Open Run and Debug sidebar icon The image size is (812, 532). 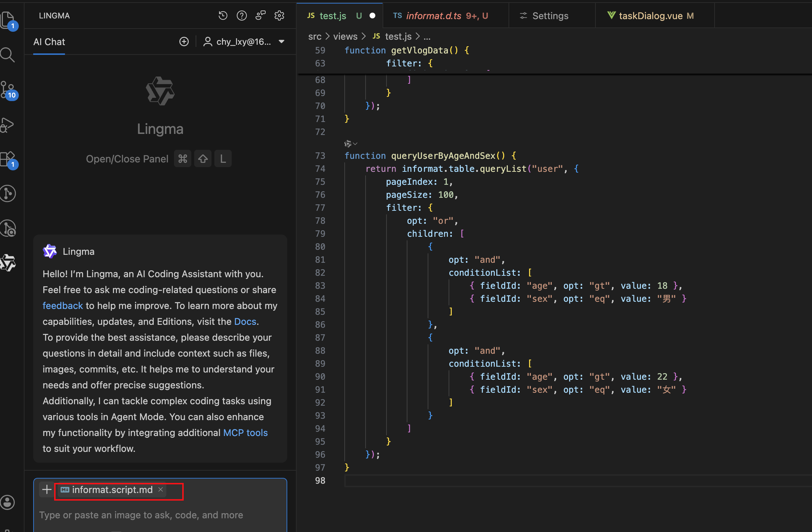pos(8,125)
